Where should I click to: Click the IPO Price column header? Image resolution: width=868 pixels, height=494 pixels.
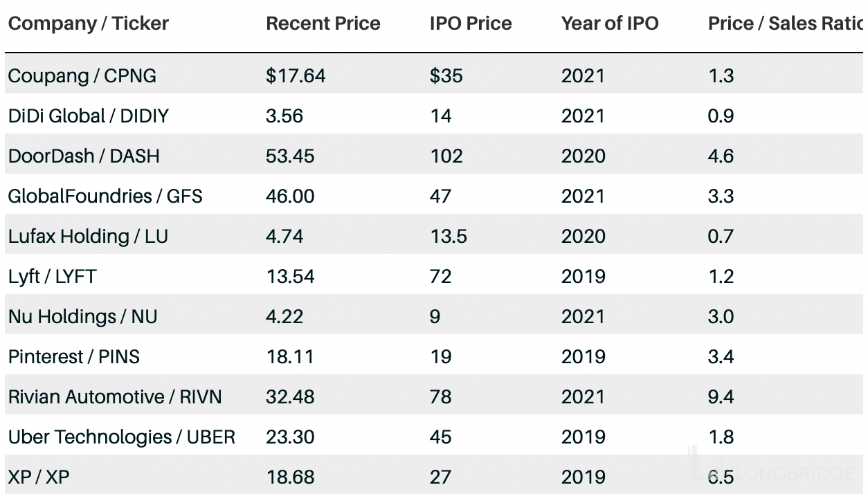click(471, 24)
